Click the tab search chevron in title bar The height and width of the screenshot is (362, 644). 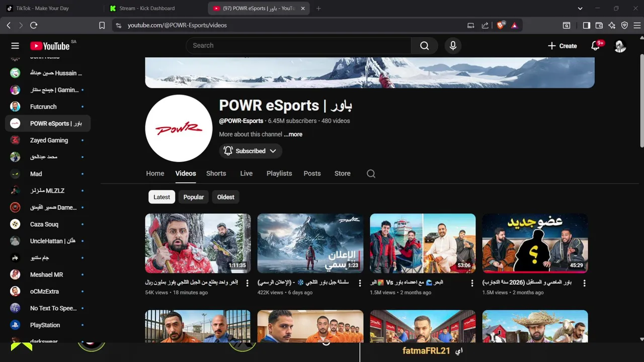(580, 9)
